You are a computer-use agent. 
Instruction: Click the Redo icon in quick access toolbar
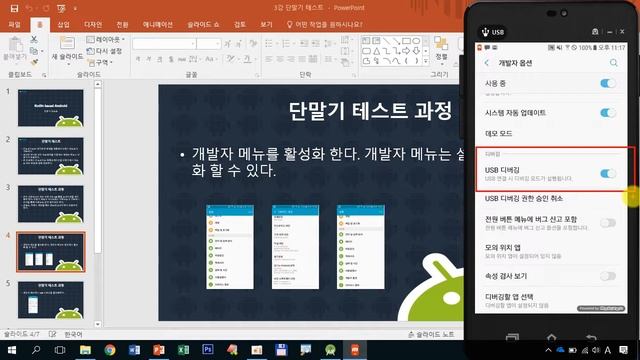click(x=46, y=8)
